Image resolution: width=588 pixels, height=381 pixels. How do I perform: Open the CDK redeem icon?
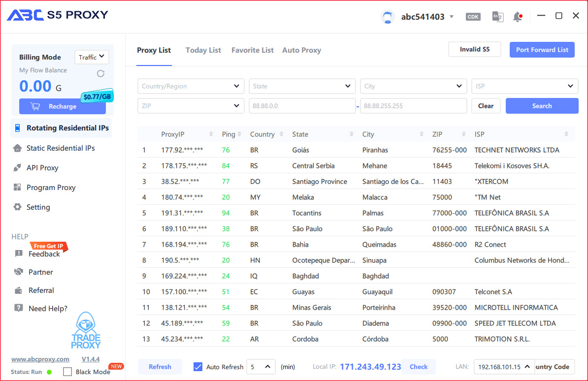coord(473,17)
